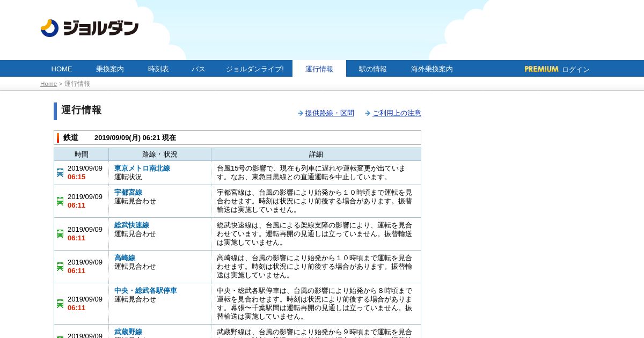Open ジョルダンライブ! in navigation bar
Screen dimensions: 644x338
coord(255,69)
